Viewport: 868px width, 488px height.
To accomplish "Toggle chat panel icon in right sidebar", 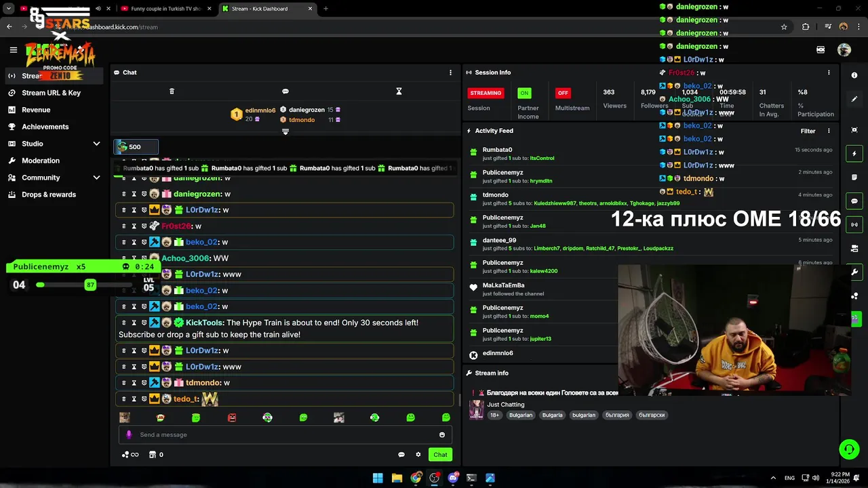I will 854,201.
